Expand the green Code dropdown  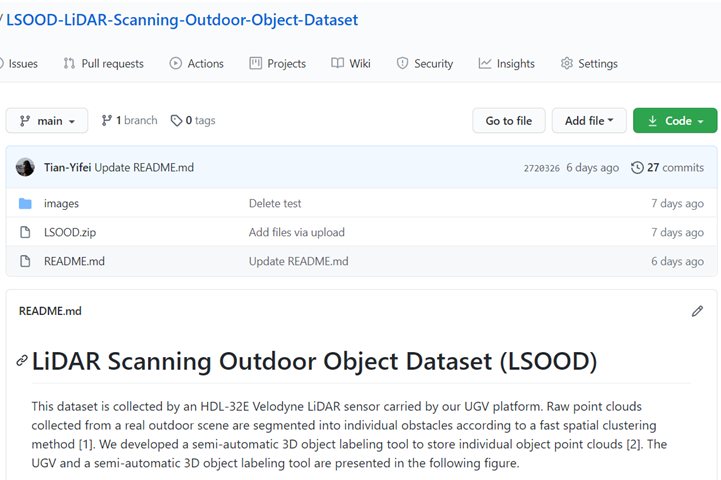click(675, 121)
